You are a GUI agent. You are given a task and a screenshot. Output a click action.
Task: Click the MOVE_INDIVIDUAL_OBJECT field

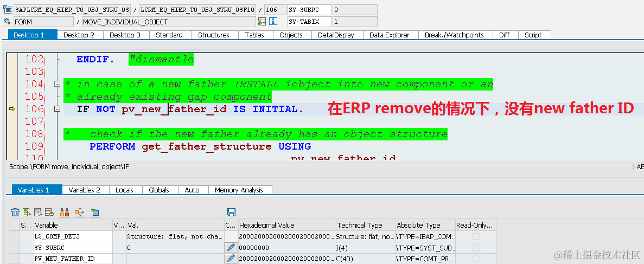169,21
